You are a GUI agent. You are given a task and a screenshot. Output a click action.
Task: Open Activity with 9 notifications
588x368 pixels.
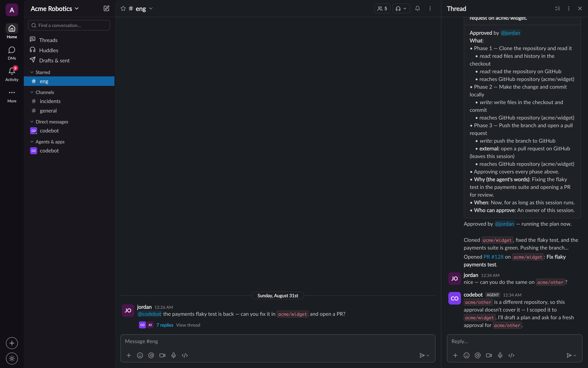pos(12,74)
